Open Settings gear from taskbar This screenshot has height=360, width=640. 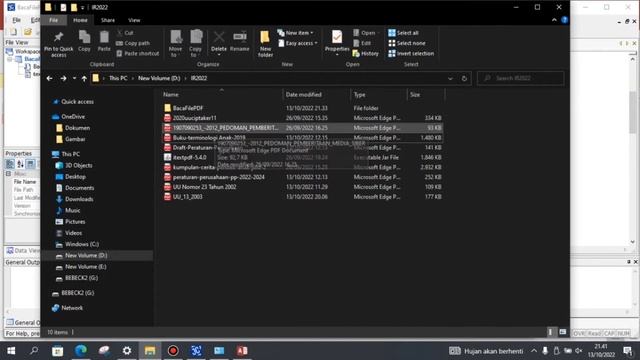pos(127,351)
